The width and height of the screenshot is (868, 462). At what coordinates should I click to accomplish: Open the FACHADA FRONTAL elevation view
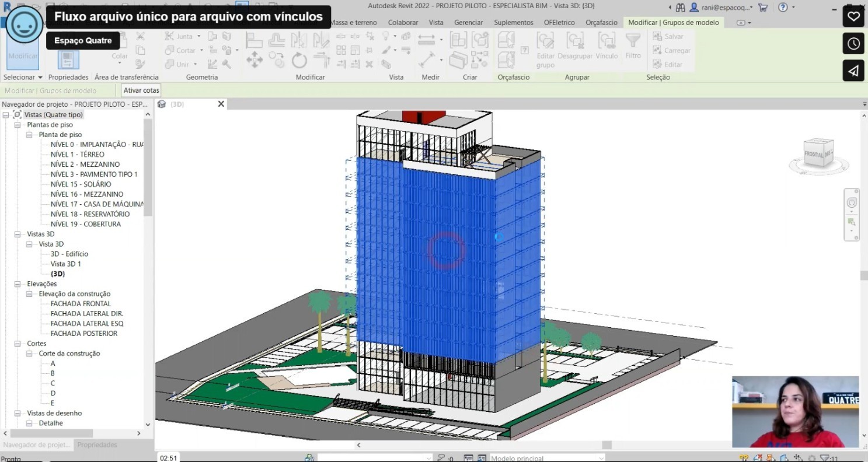point(81,304)
